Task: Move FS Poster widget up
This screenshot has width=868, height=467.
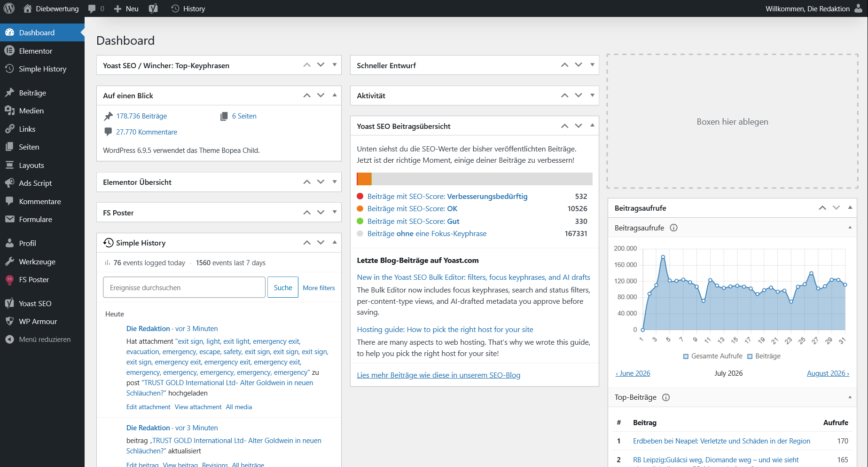Action: [x=307, y=212]
